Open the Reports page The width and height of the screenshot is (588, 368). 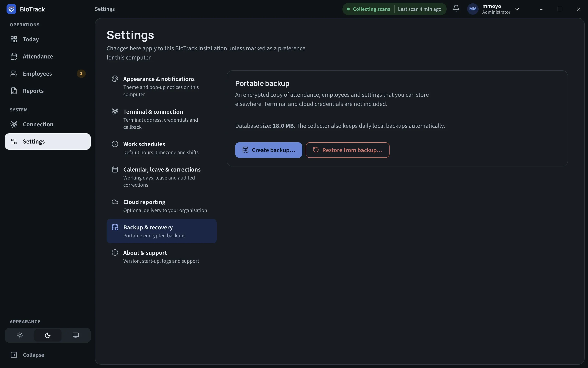coord(48,91)
